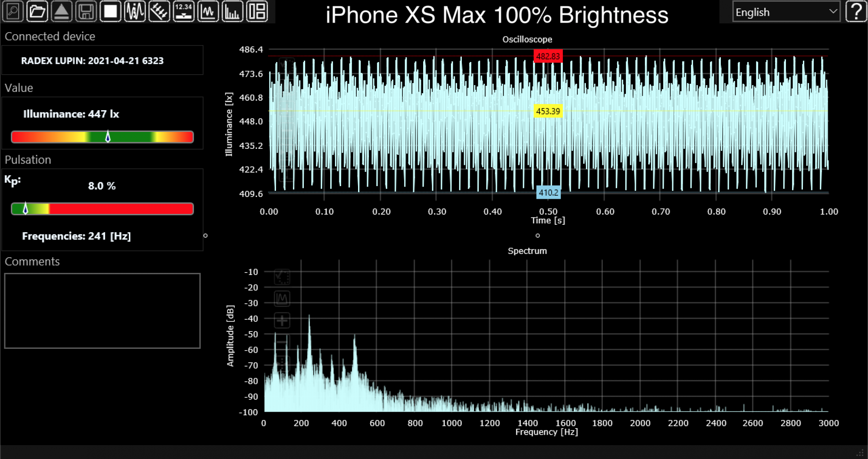Click the '8.0 %' pulsation value
Screen dimensions: 868x459
[102, 186]
